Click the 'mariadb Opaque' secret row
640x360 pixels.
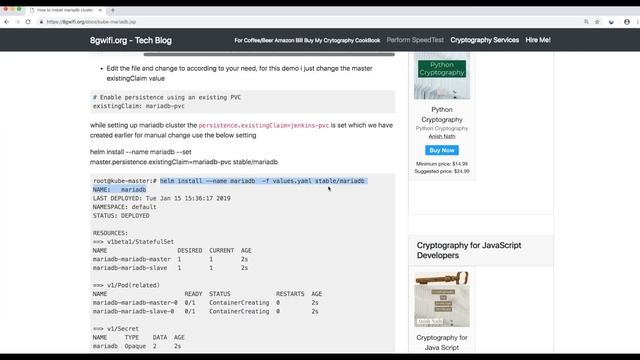click(x=137, y=346)
